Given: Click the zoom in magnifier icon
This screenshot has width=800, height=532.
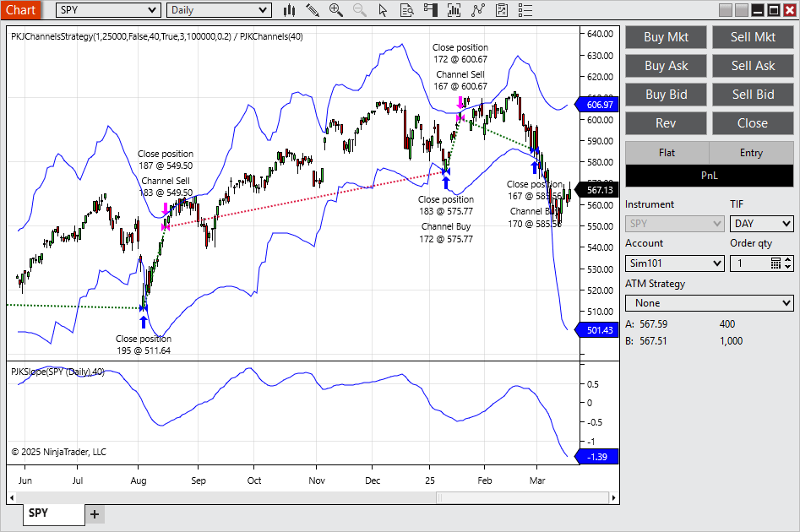Looking at the screenshot, I should pyautogui.click(x=335, y=9).
